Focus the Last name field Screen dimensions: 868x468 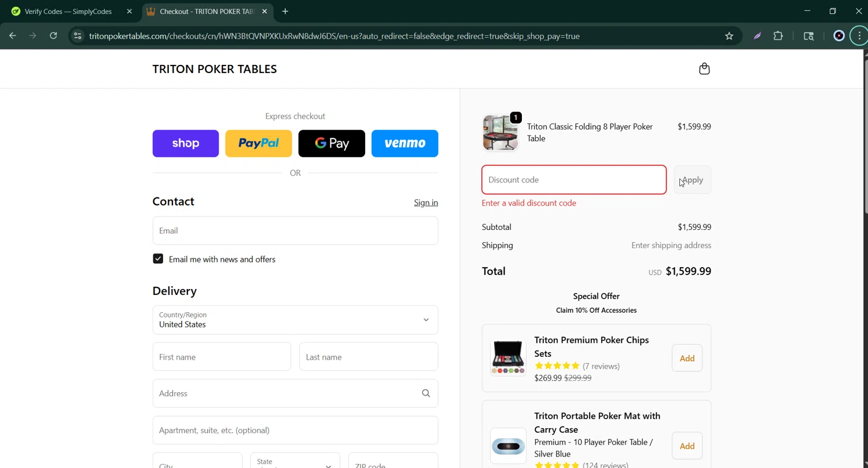coord(369,357)
